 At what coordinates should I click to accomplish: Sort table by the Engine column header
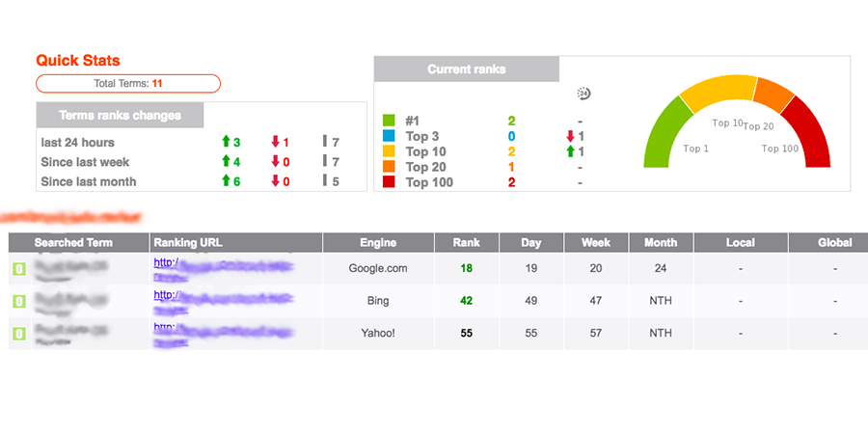378,243
